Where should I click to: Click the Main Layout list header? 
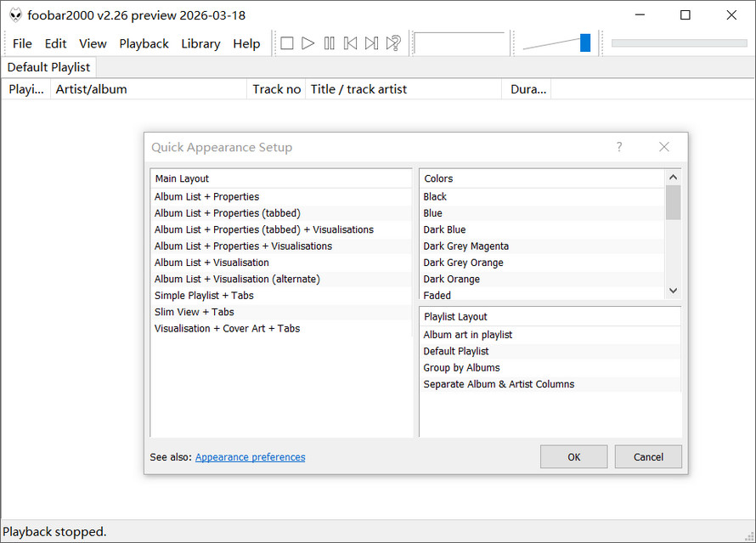(281, 178)
